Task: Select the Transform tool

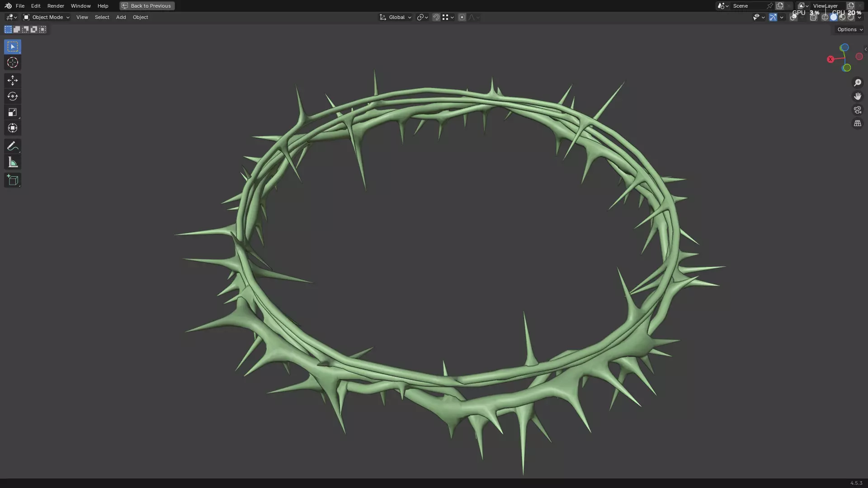Action: click(12, 128)
